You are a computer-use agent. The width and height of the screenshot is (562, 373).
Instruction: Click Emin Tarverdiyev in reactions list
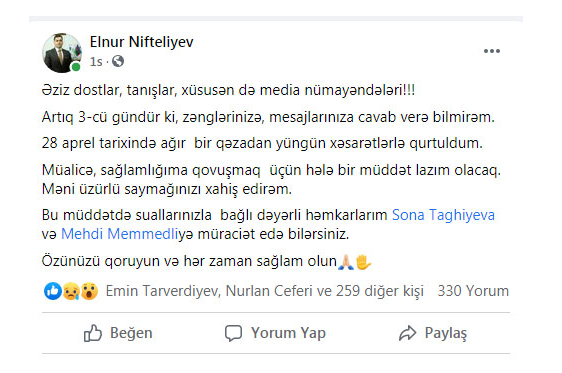pos(162,291)
